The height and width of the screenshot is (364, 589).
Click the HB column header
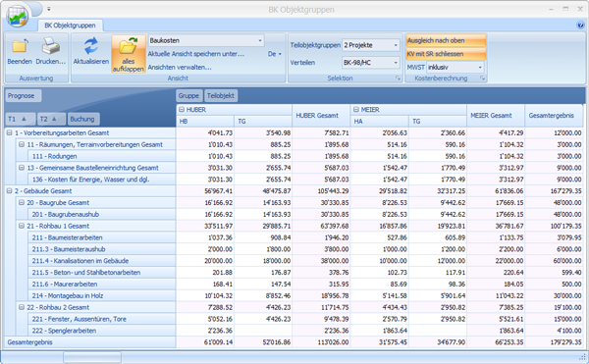tap(205, 122)
